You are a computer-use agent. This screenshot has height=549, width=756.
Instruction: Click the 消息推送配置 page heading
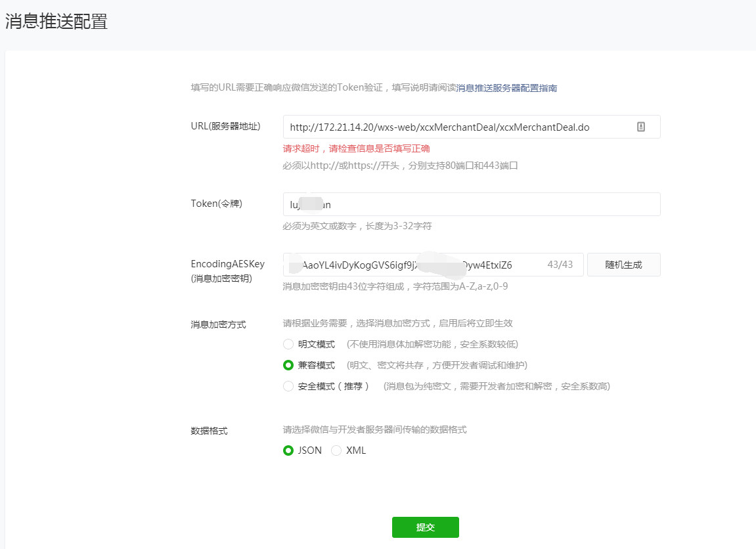click(56, 21)
